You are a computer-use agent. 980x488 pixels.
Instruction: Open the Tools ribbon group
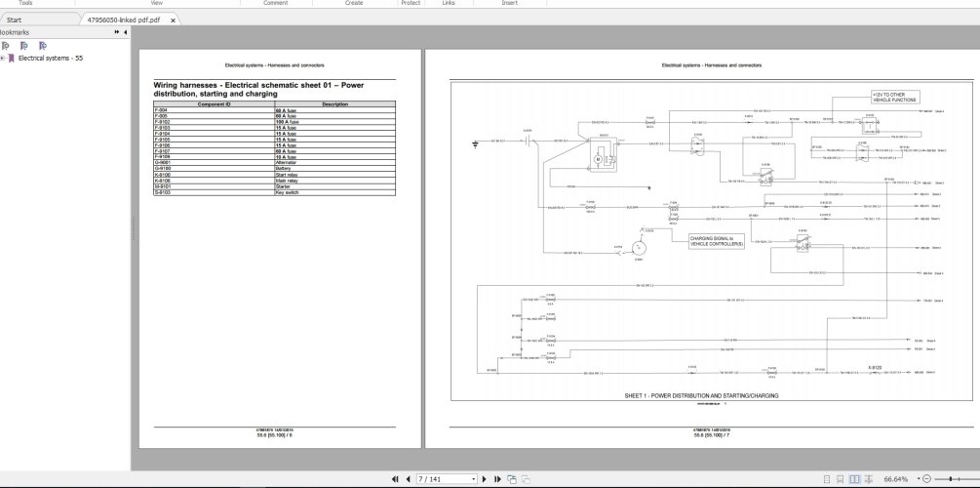[25, 3]
